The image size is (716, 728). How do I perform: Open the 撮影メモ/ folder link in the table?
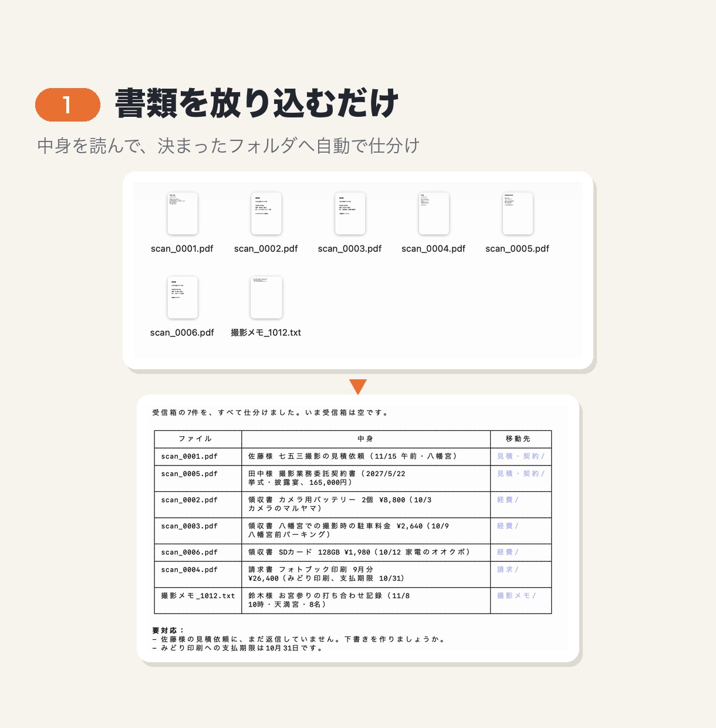click(x=516, y=596)
